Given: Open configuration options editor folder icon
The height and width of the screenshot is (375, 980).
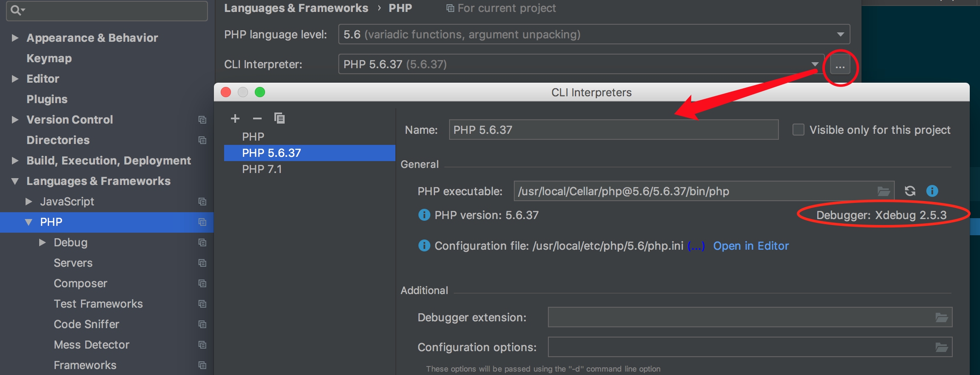Looking at the screenshot, I should click(941, 347).
